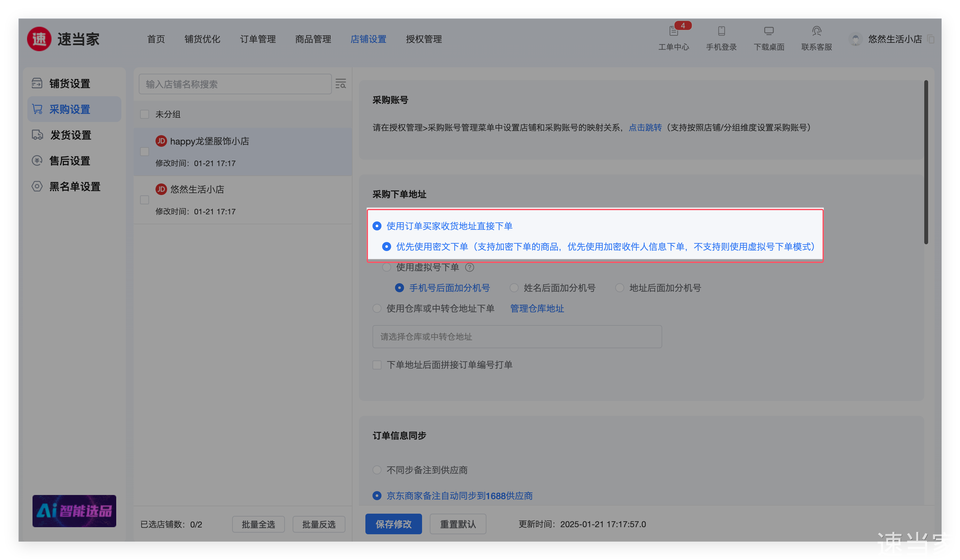Click the 保存修改 button
This screenshot has height=560, width=960.
(x=393, y=524)
